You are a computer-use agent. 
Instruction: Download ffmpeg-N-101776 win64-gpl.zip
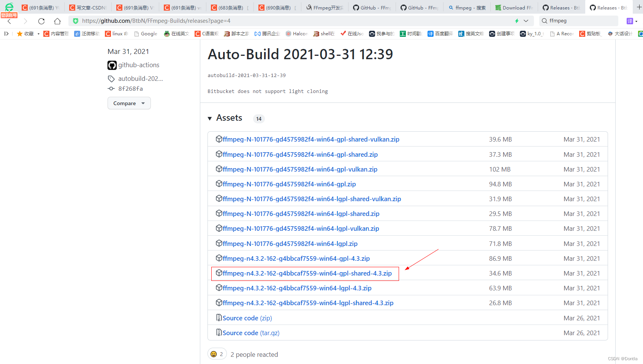pyautogui.click(x=289, y=184)
